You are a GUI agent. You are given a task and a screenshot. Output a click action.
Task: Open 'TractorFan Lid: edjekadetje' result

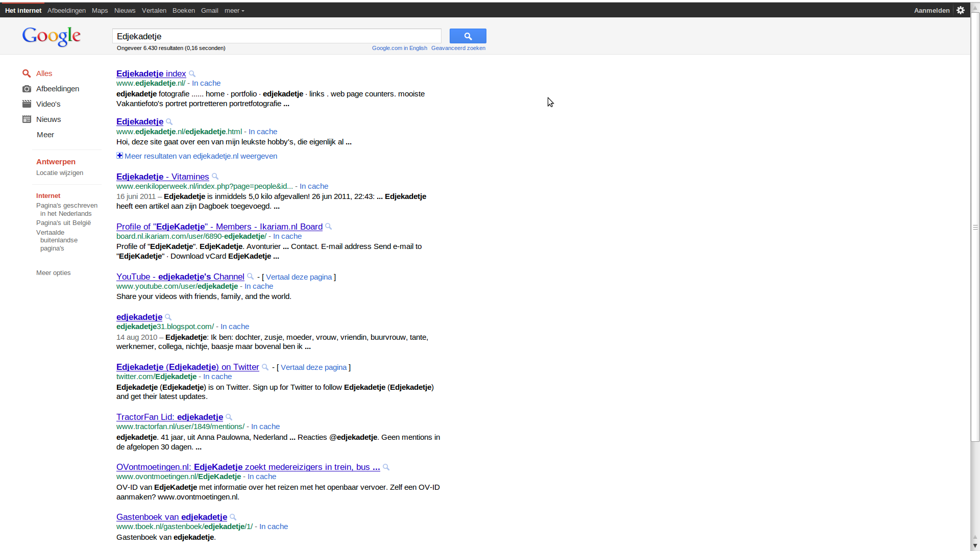click(169, 417)
